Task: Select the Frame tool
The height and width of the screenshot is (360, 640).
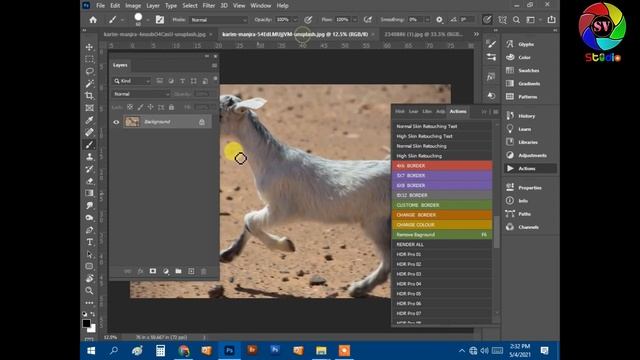Action: click(x=89, y=108)
